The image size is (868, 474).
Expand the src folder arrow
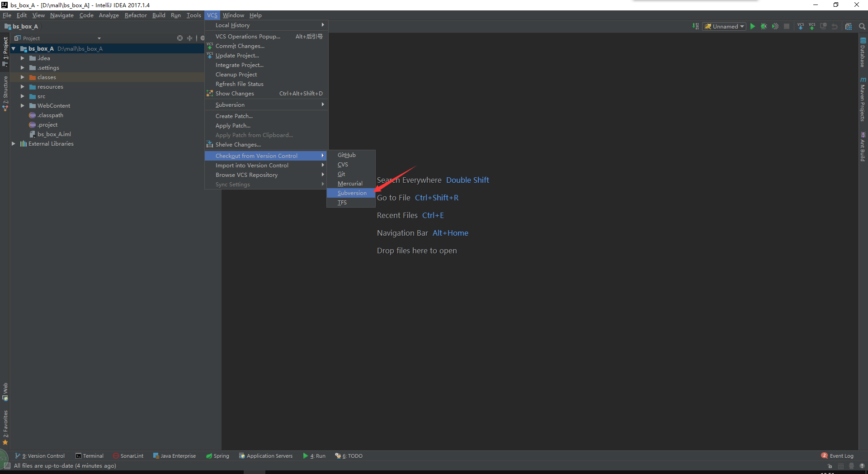(x=22, y=96)
